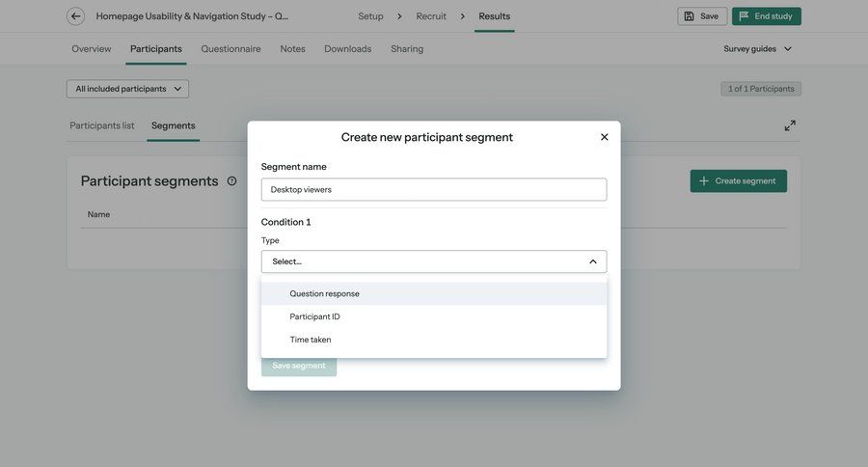The height and width of the screenshot is (467, 868).
Task: Expand the Survey guides menu
Action: point(758,49)
